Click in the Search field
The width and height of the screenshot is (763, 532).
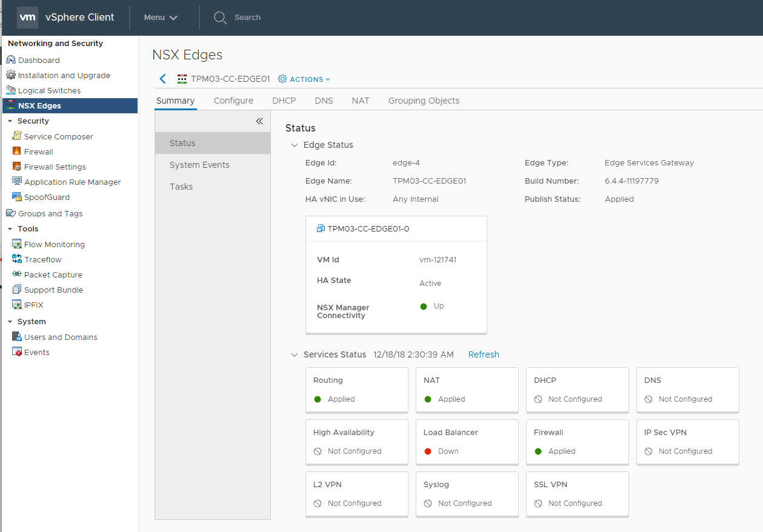247,18
